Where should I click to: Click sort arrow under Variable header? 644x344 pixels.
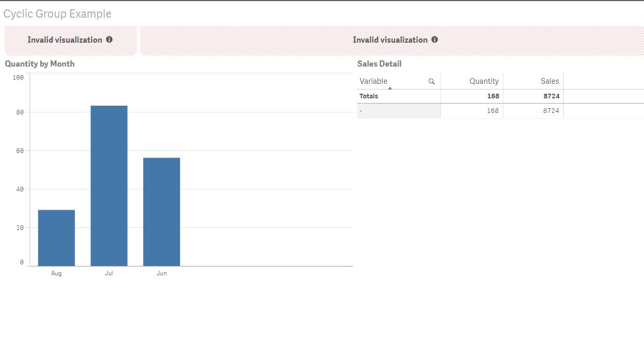coord(390,88)
